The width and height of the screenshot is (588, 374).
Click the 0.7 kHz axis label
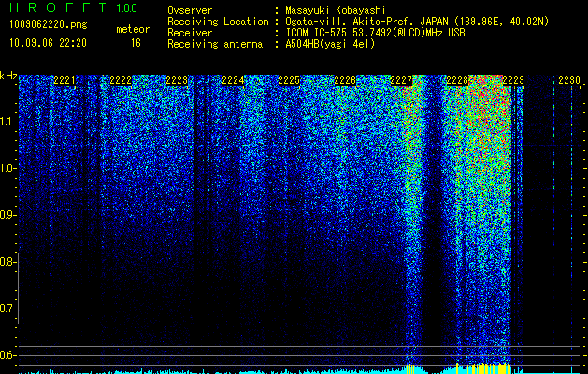8,309
